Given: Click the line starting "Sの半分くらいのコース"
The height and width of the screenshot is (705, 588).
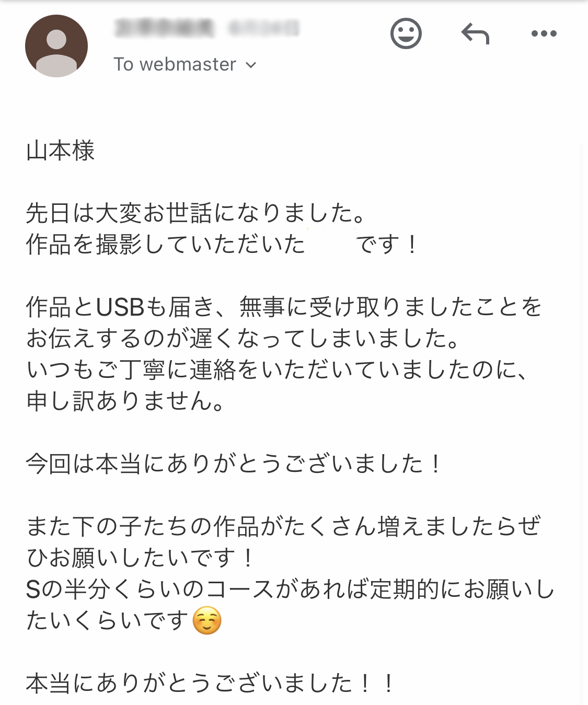Looking at the screenshot, I should (290, 590).
